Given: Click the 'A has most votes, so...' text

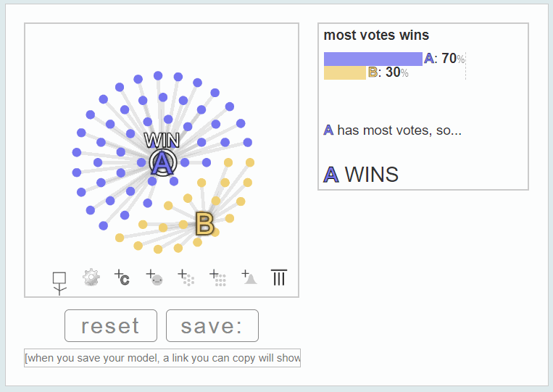Looking at the screenshot, I should [392, 130].
